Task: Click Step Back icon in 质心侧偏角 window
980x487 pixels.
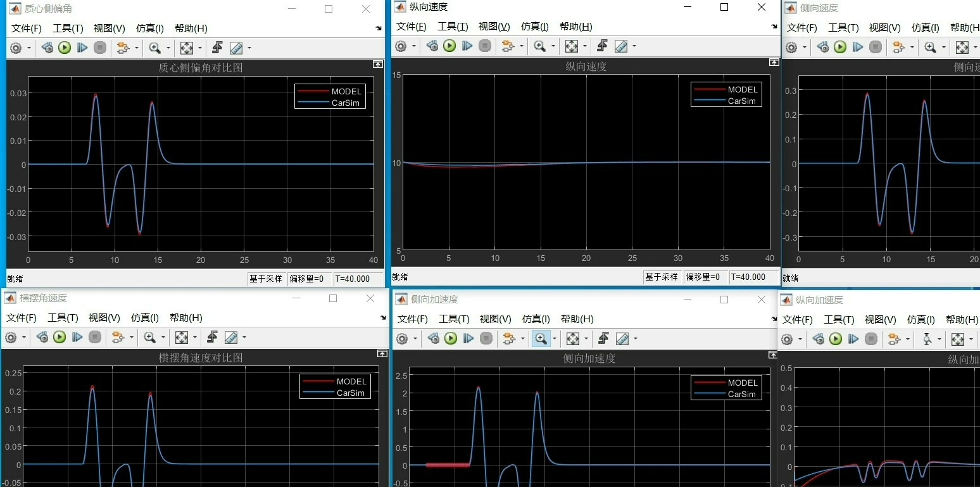Action: (46, 47)
